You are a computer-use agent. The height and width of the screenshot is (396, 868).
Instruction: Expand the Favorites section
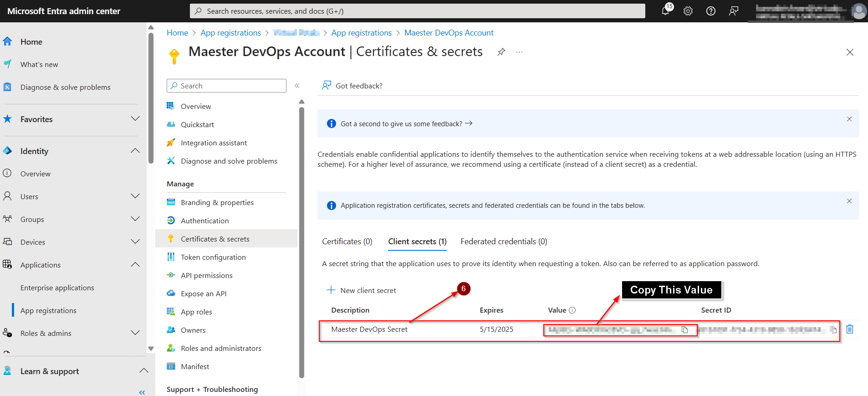(135, 119)
